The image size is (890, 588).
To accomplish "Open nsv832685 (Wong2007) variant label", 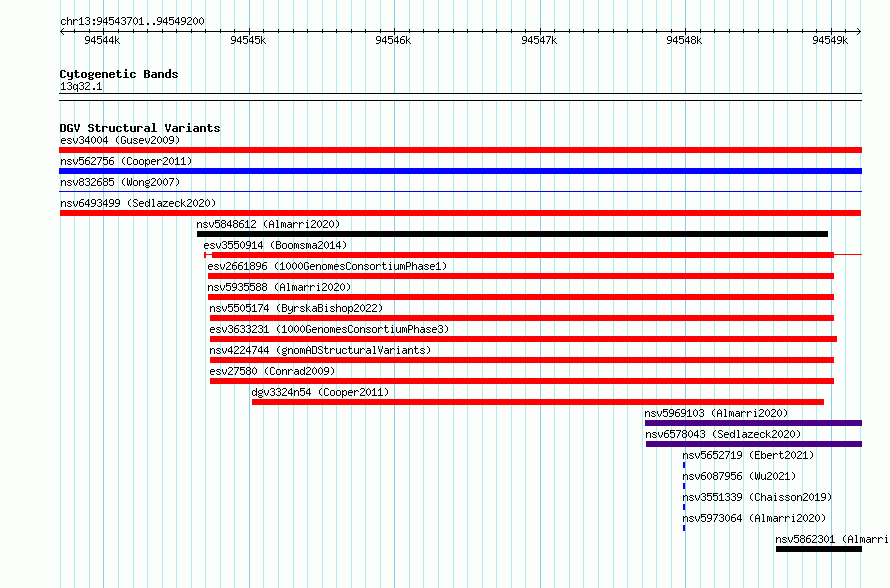I will [x=120, y=182].
